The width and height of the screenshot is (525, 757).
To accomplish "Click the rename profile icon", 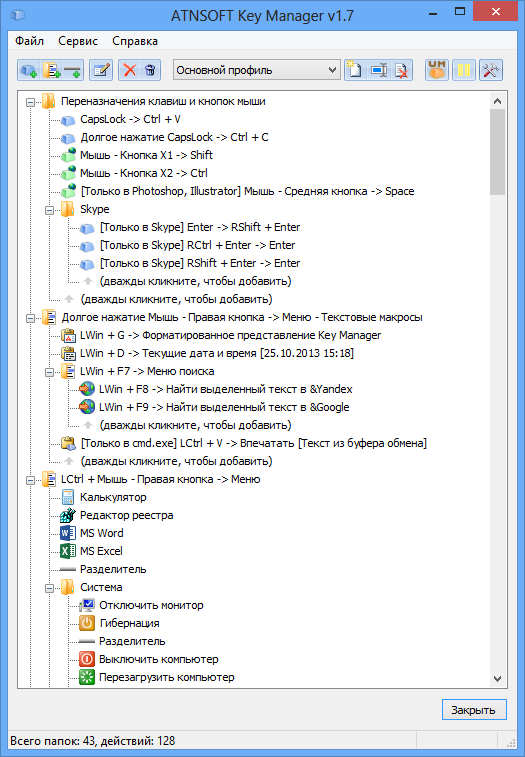I will [x=379, y=70].
